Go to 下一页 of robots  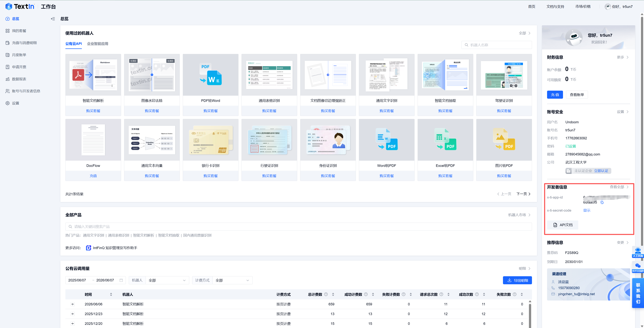pyautogui.click(x=523, y=194)
